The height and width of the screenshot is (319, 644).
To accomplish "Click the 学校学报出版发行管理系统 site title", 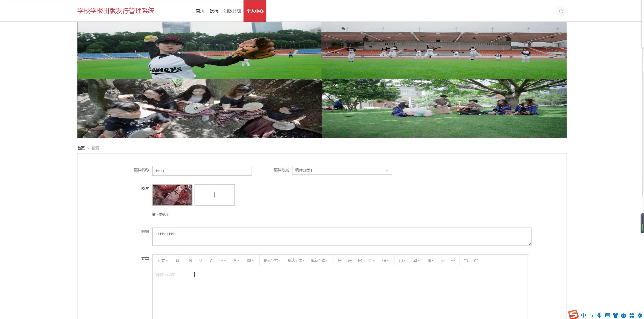I will click(x=116, y=11).
